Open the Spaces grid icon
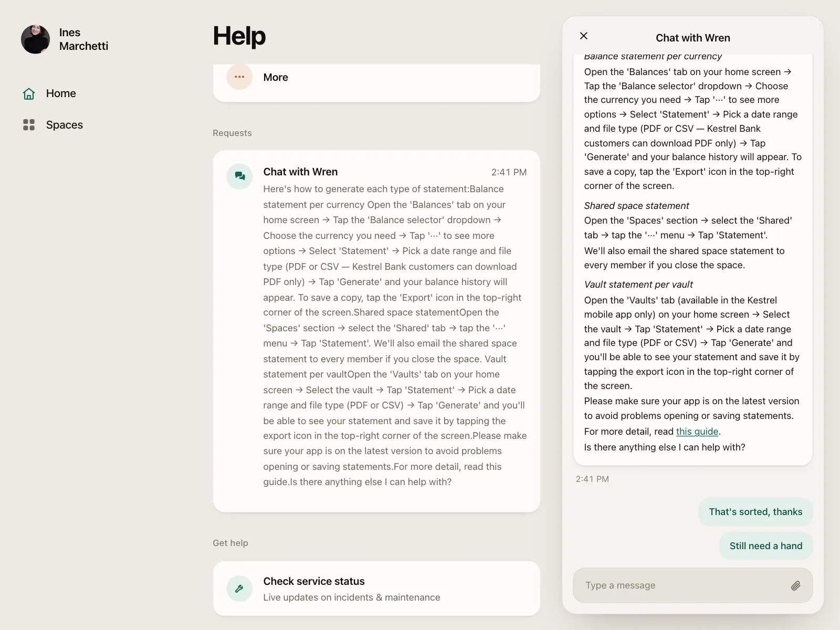 (29, 125)
